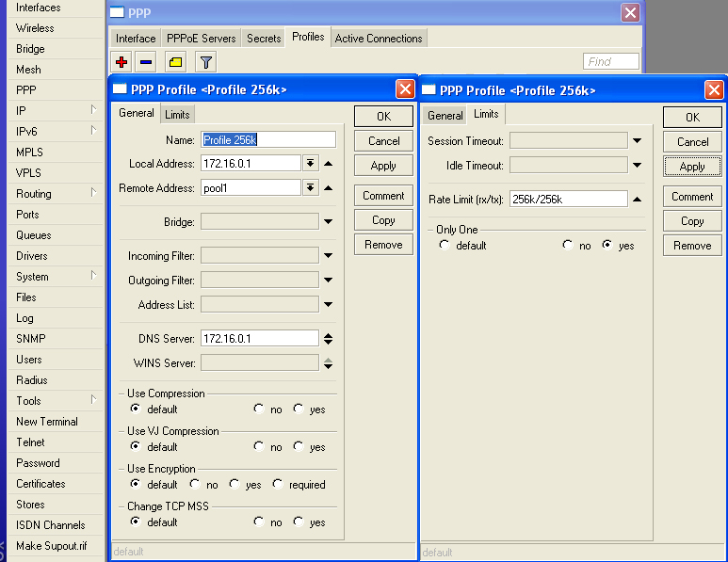Expand the Outgoing Filter field
The image size is (728, 562).
click(329, 281)
